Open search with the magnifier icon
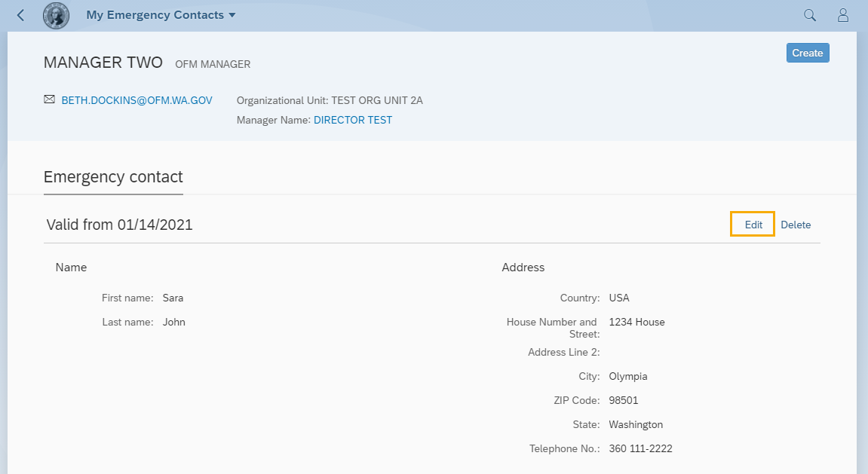 tap(810, 15)
